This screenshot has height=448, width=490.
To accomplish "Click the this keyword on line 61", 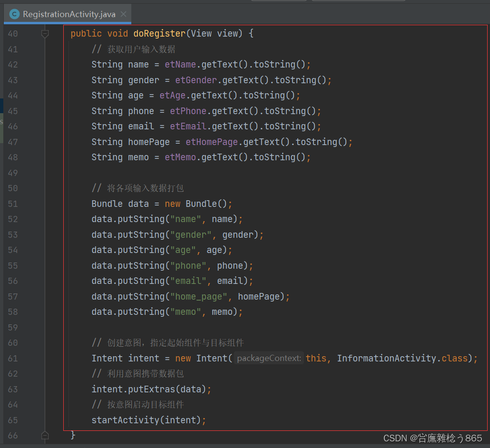I will [x=316, y=358].
